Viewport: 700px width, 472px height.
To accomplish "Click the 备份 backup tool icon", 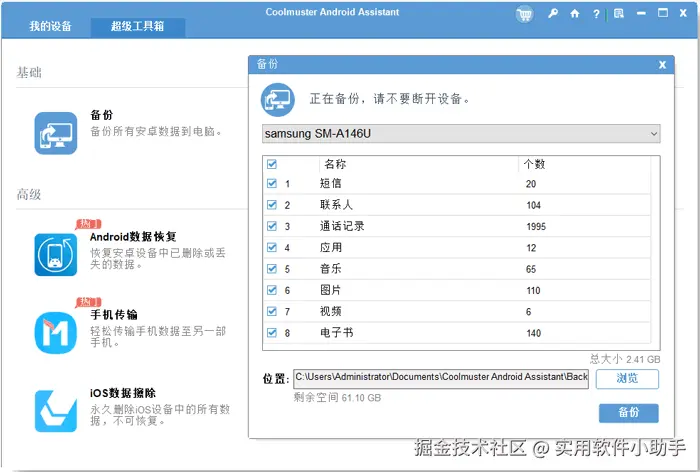I will click(56, 133).
